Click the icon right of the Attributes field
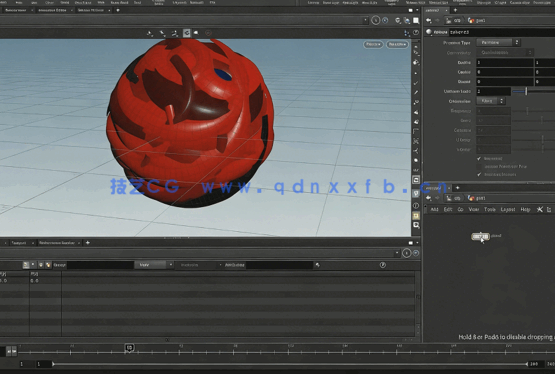 [x=317, y=265]
